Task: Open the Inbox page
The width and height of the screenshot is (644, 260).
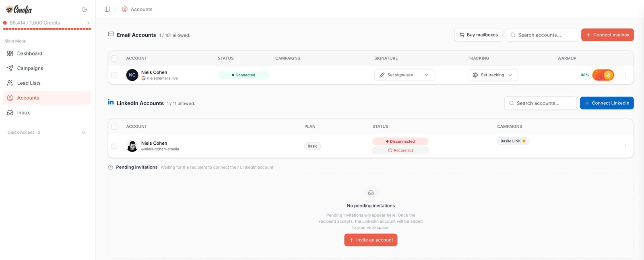Action: 47,113
